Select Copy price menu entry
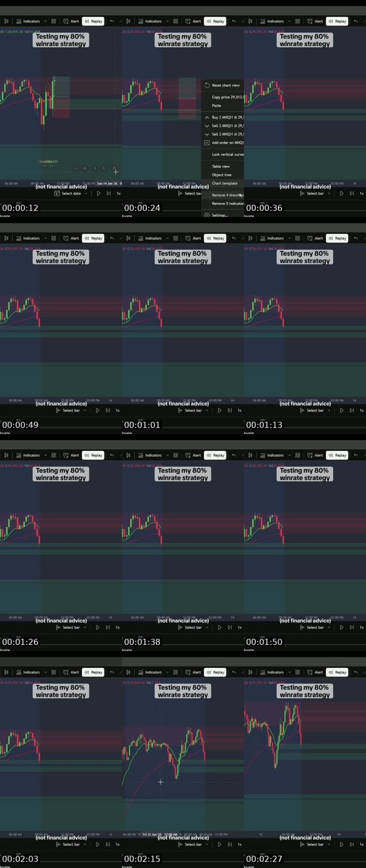 (223, 97)
